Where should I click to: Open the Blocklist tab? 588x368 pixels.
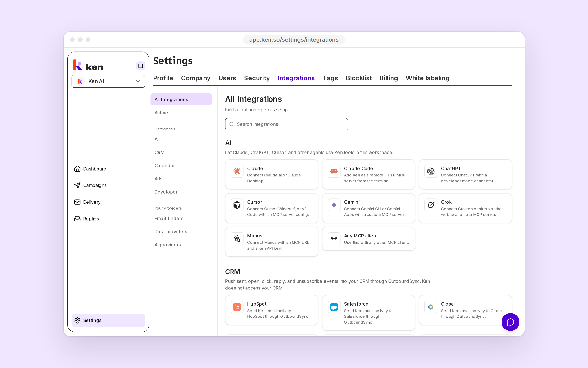tap(359, 78)
